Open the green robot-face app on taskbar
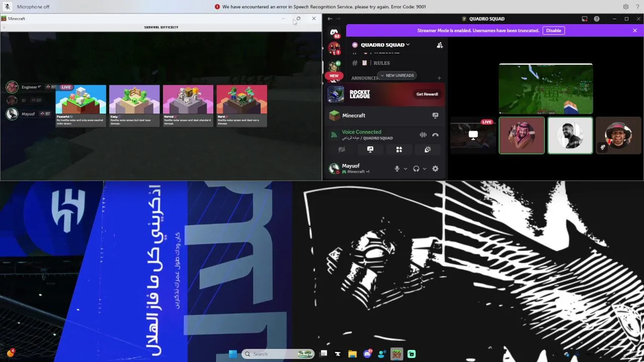 [412, 354]
